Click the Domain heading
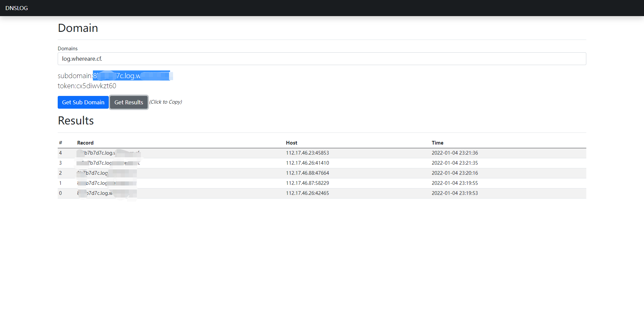644x325 pixels. click(78, 28)
